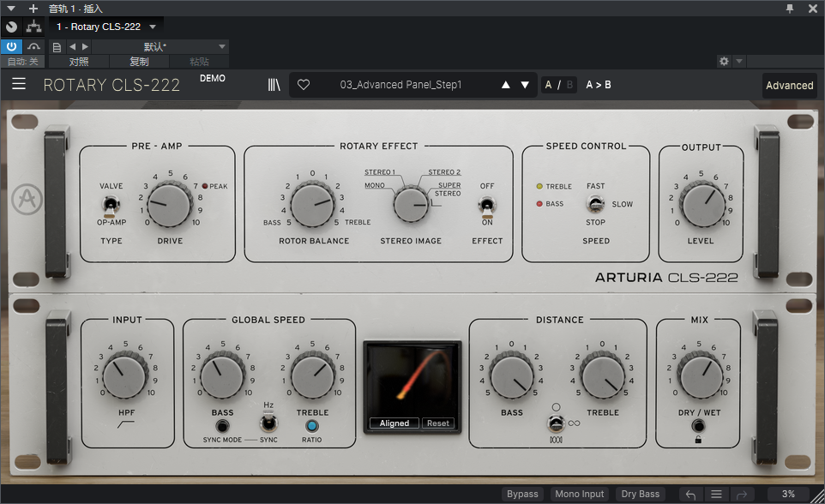Click the Dry/Wet mix knob

click(x=699, y=375)
